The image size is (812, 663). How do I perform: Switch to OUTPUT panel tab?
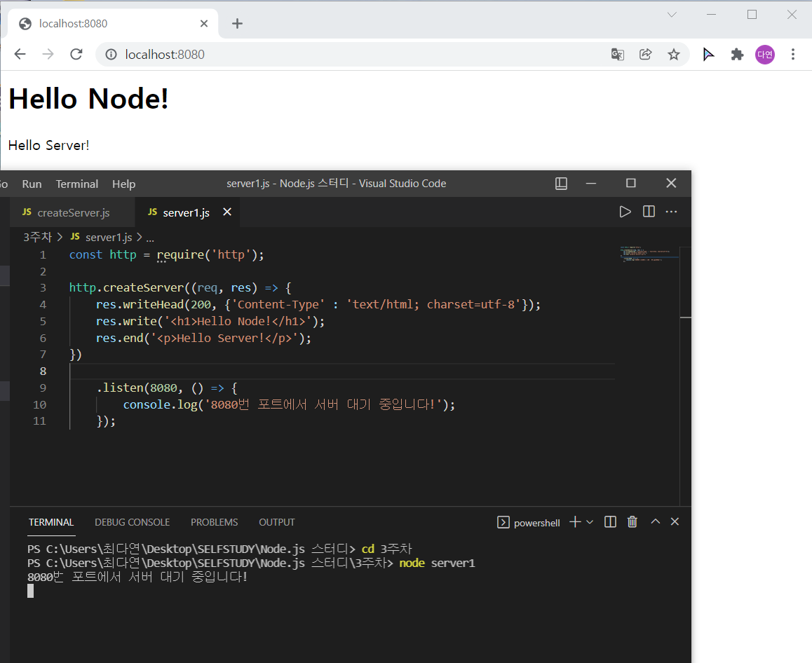point(276,522)
